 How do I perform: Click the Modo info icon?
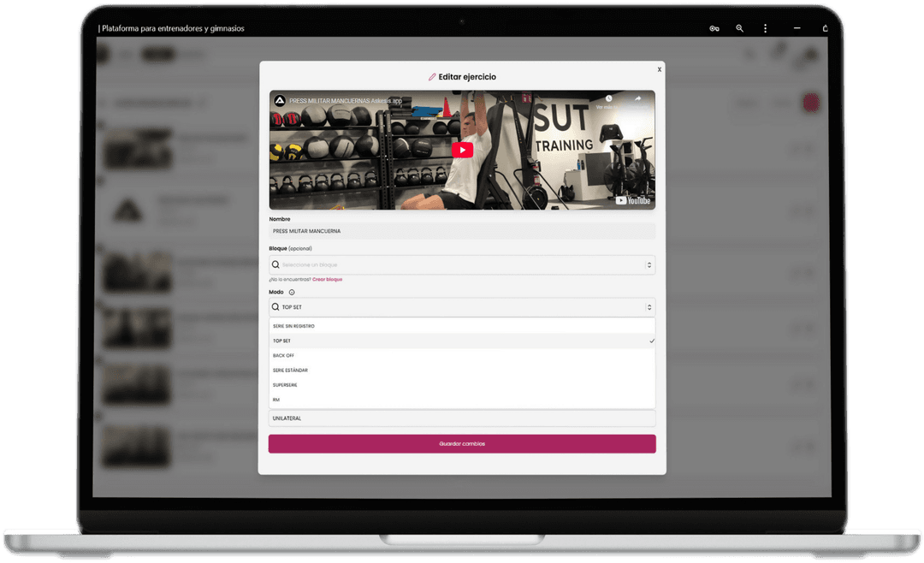point(292,293)
